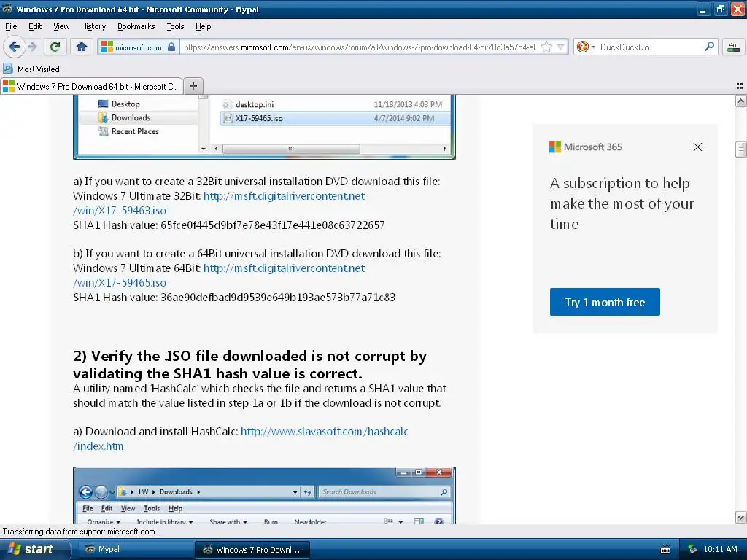Click the search magnifier icon

point(709,47)
